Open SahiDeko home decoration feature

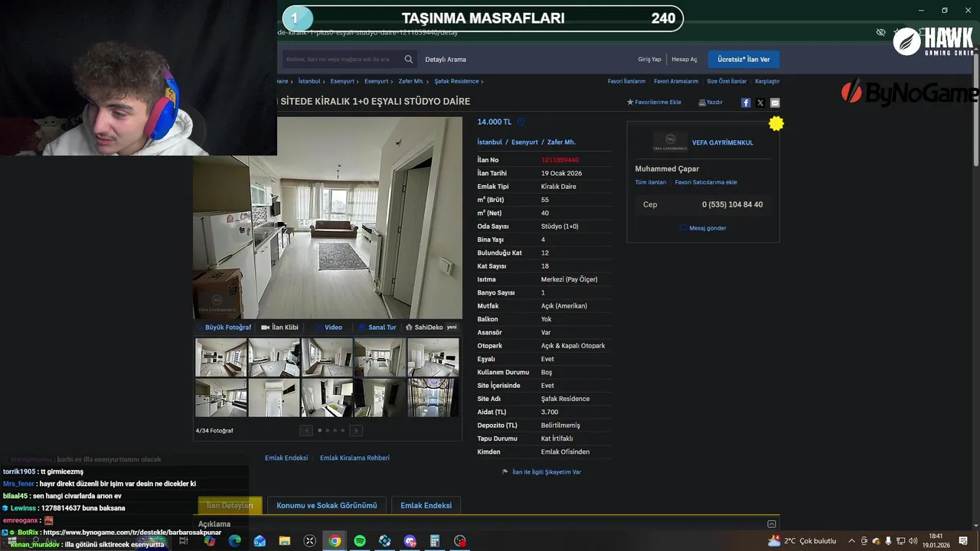point(430,328)
